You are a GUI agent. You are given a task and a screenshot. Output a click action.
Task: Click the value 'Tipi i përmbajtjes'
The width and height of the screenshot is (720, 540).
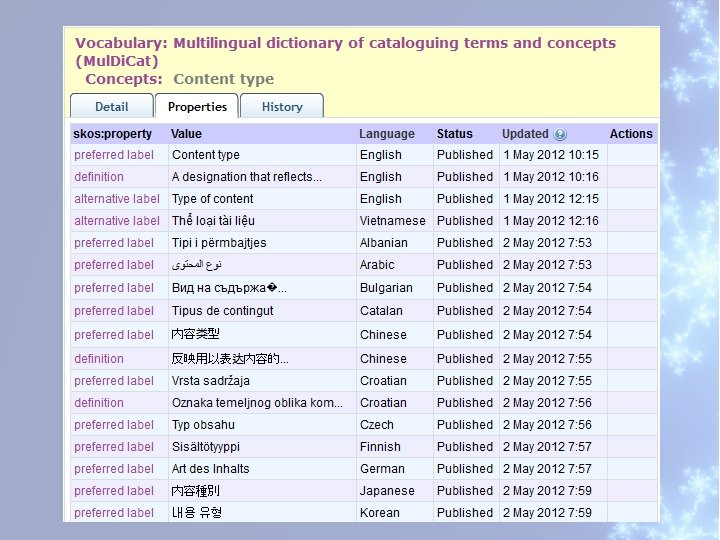tap(219, 243)
